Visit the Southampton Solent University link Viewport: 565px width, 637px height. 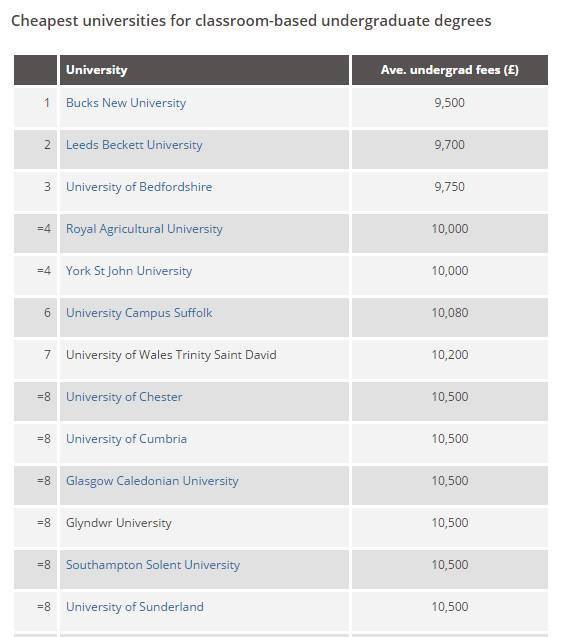153,565
